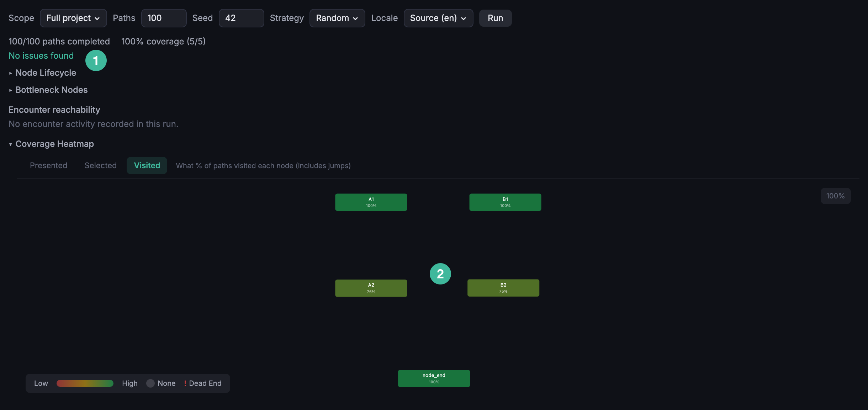Open the Locale dropdown showing Source (en)

pyautogui.click(x=438, y=18)
